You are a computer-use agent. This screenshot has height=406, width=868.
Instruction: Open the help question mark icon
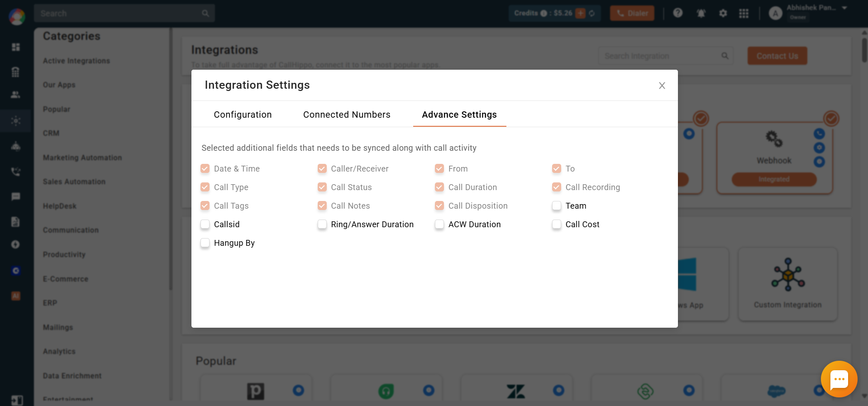677,13
